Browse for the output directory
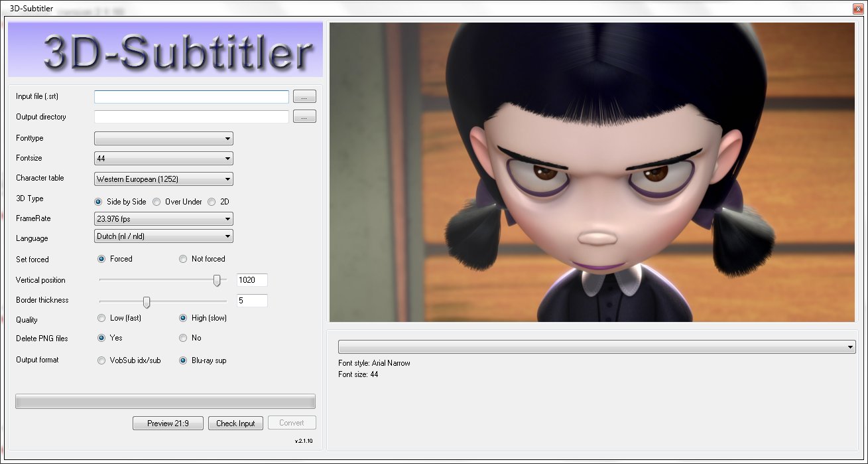Viewport: 868px width, 464px height. tap(304, 117)
